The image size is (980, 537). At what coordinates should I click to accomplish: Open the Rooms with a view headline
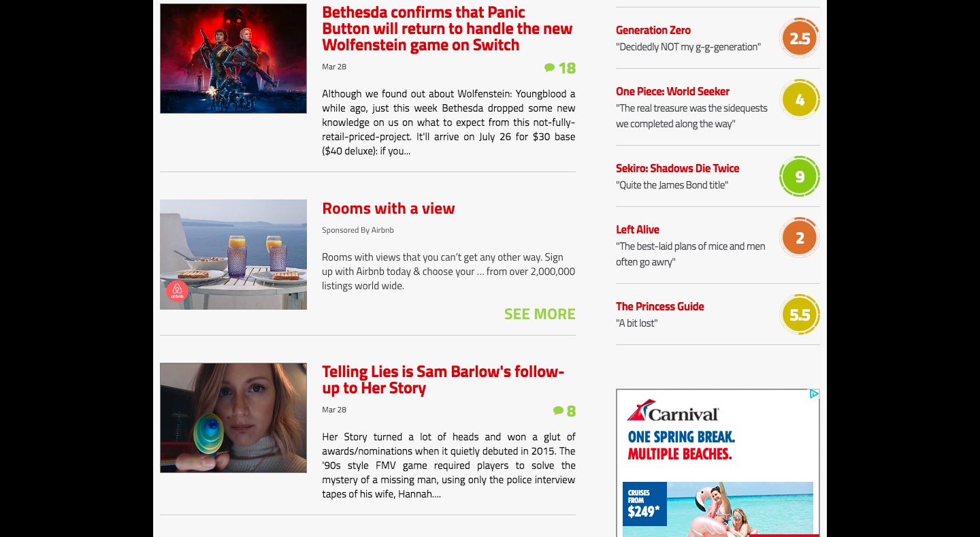389,208
